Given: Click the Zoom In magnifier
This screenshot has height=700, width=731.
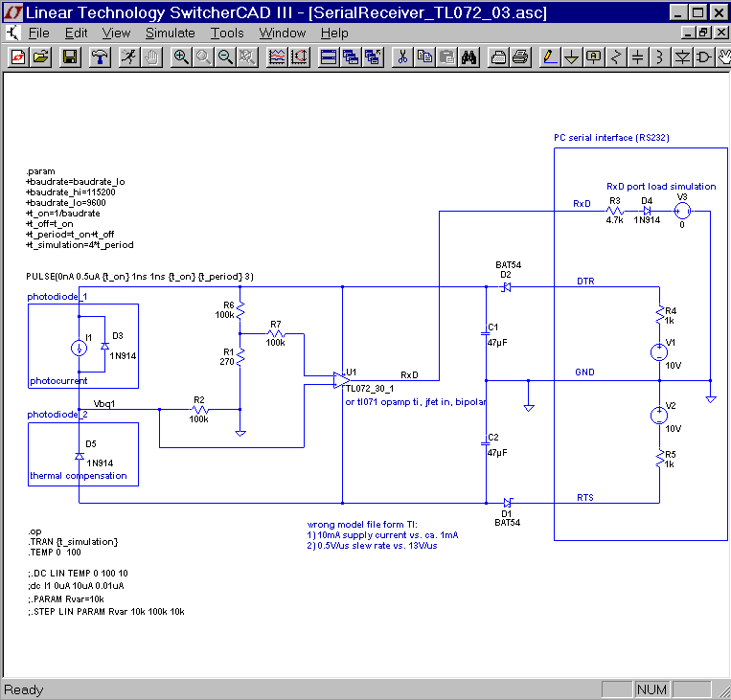Looking at the screenshot, I should click(181, 56).
